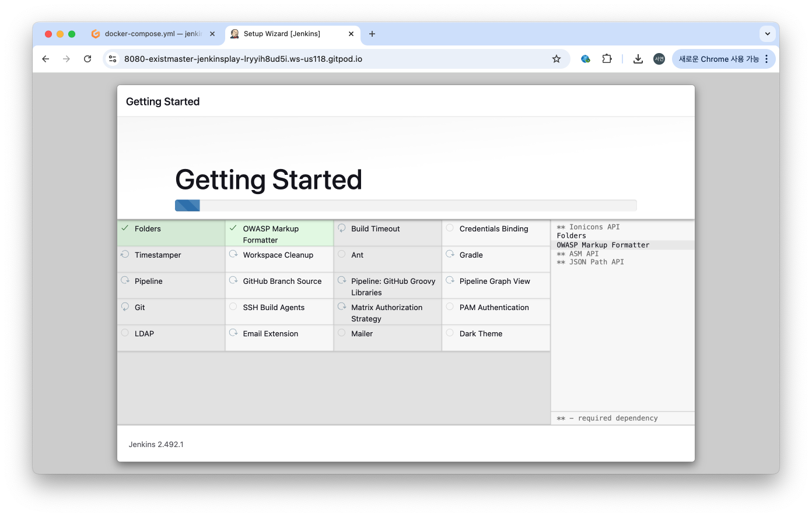Image resolution: width=812 pixels, height=517 pixels.
Task: Open the Chrome extensions puzzle icon
Action: coord(607,59)
